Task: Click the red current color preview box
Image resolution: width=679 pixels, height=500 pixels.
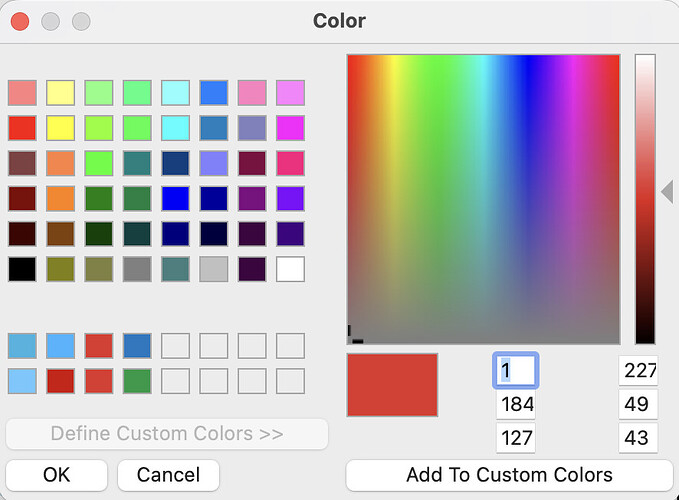Action: point(392,385)
